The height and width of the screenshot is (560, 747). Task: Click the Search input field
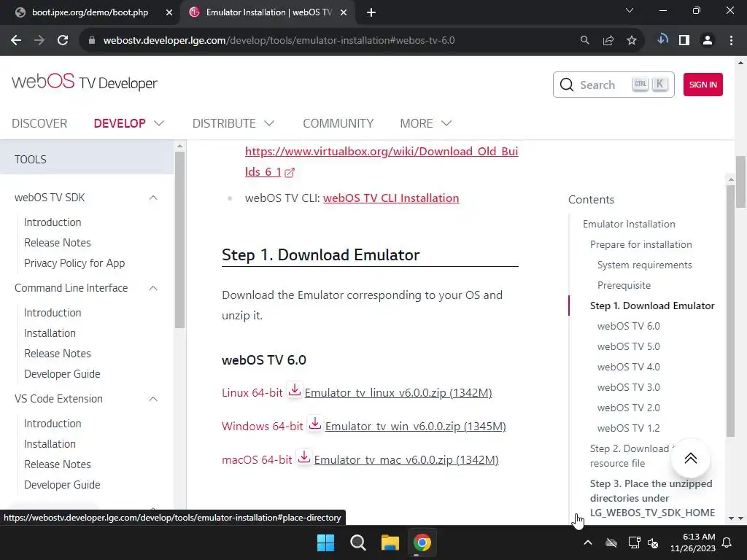[614, 85]
